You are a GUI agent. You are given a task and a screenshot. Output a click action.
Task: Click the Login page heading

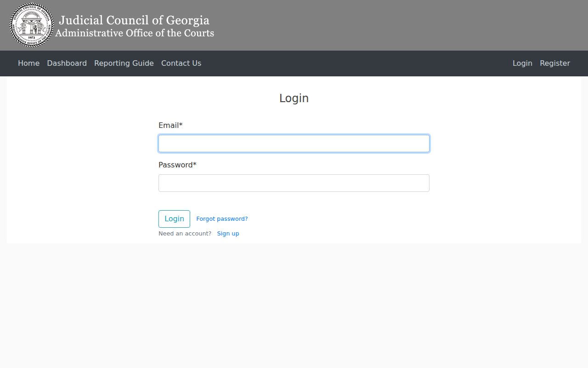[x=294, y=98]
